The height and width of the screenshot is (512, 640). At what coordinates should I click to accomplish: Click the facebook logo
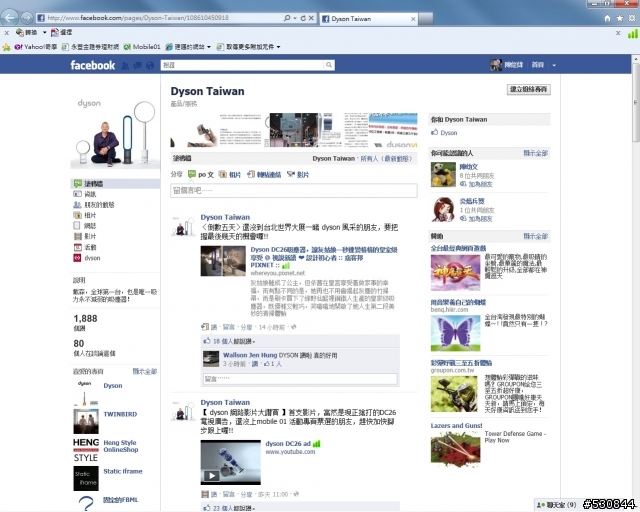pos(93,65)
